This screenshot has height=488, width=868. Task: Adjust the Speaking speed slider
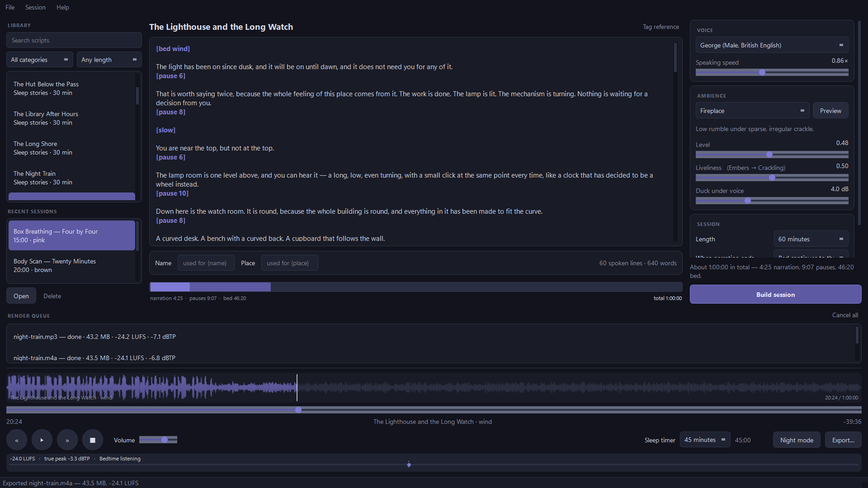[772, 72]
